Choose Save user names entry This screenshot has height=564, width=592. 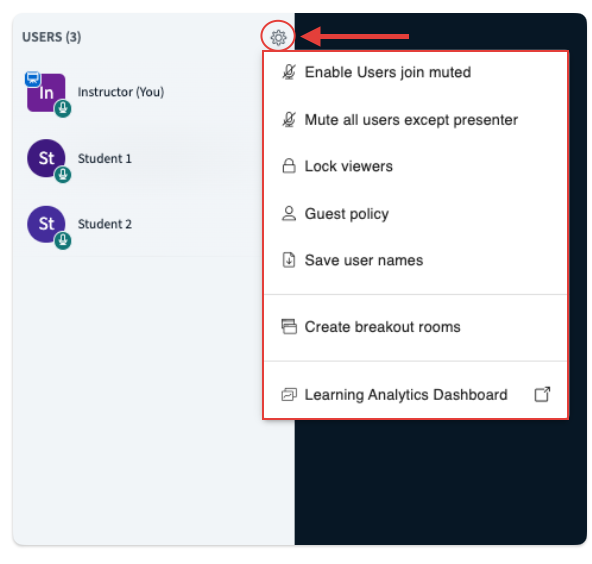416,260
